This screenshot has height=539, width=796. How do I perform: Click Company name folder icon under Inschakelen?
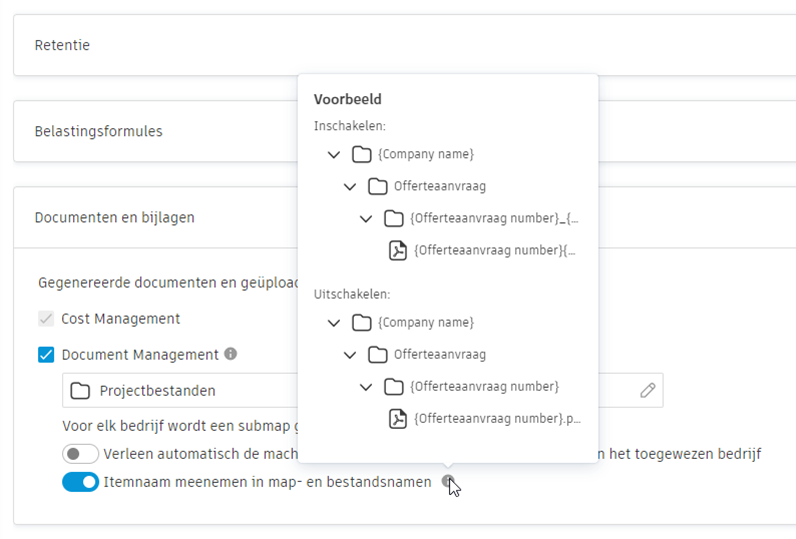[362, 154]
